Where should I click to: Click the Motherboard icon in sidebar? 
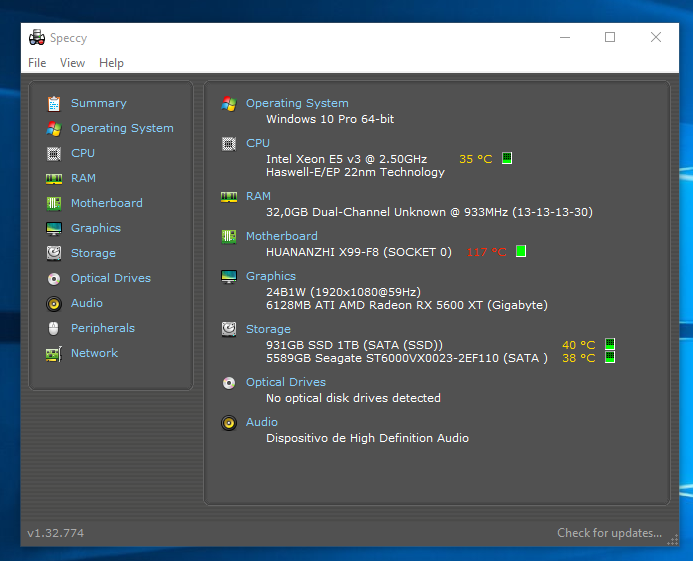coord(54,203)
